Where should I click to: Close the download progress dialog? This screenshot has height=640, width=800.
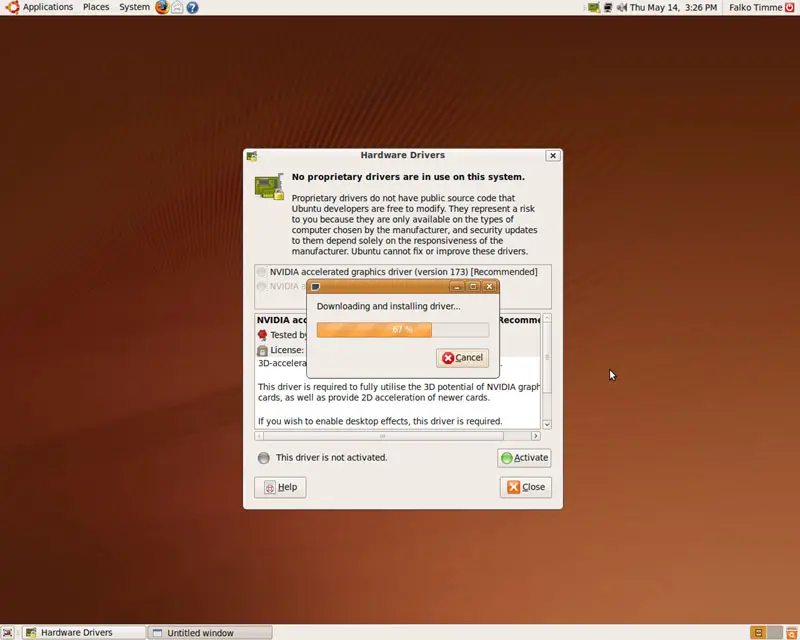(x=489, y=286)
